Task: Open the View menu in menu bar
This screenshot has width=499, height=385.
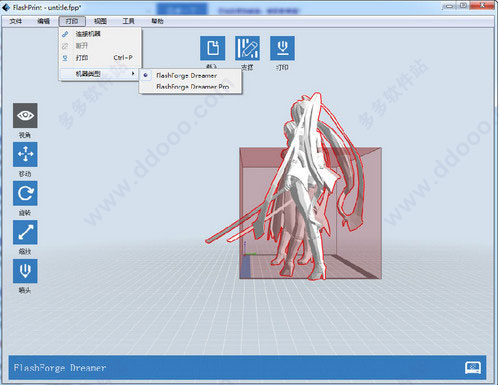Action: pyautogui.click(x=100, y=21)
